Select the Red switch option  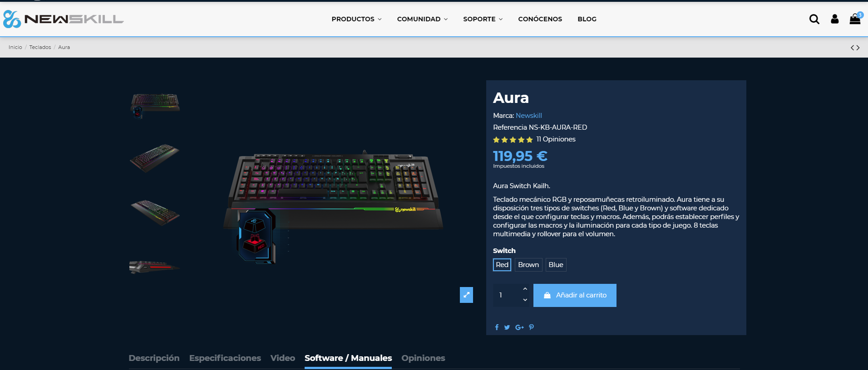point(502,265)
